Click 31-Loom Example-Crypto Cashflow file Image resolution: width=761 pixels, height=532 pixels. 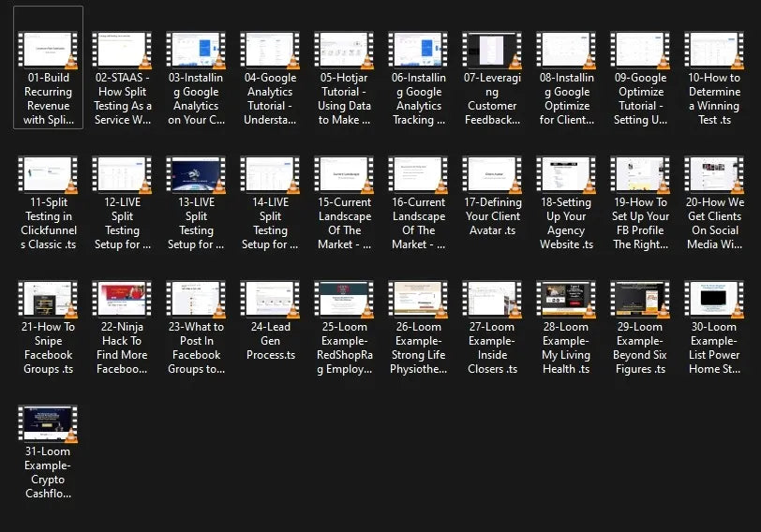tap(48, 424)
